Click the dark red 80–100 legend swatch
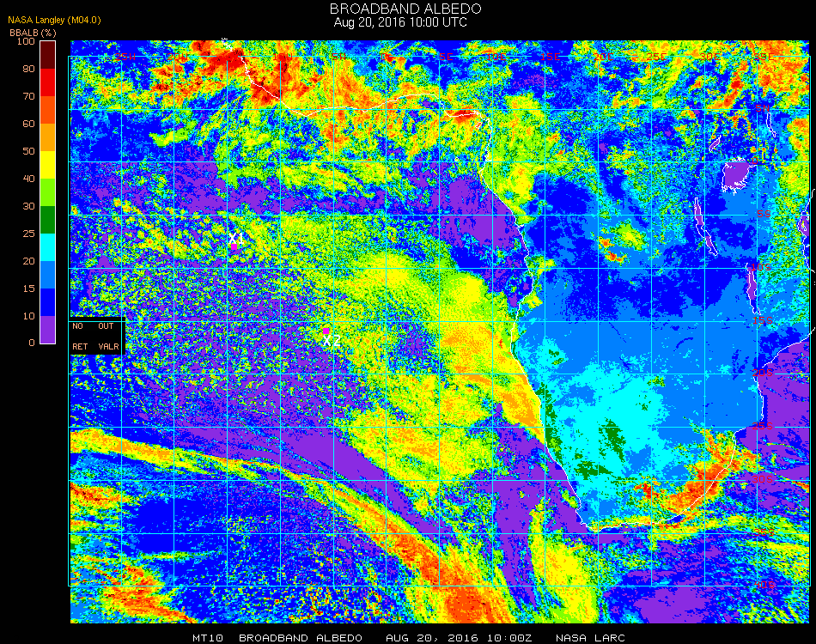This screenshot has height=644, width=816. pos(48,55)
